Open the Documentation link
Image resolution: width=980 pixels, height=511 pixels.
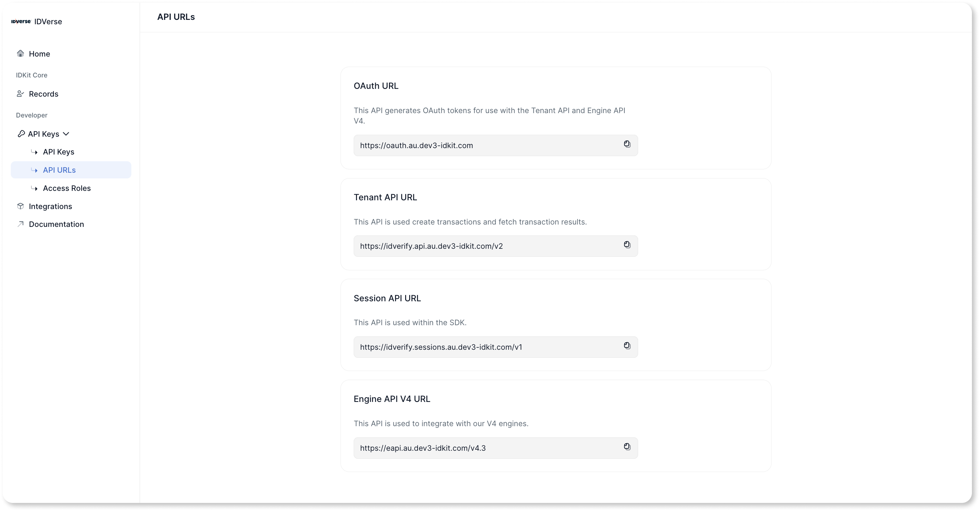(56, 224)
